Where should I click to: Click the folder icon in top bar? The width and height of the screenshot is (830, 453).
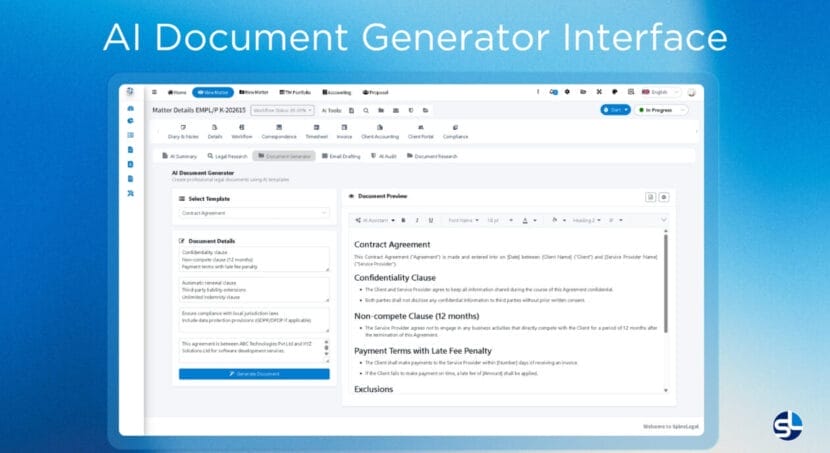coord(583,92)
